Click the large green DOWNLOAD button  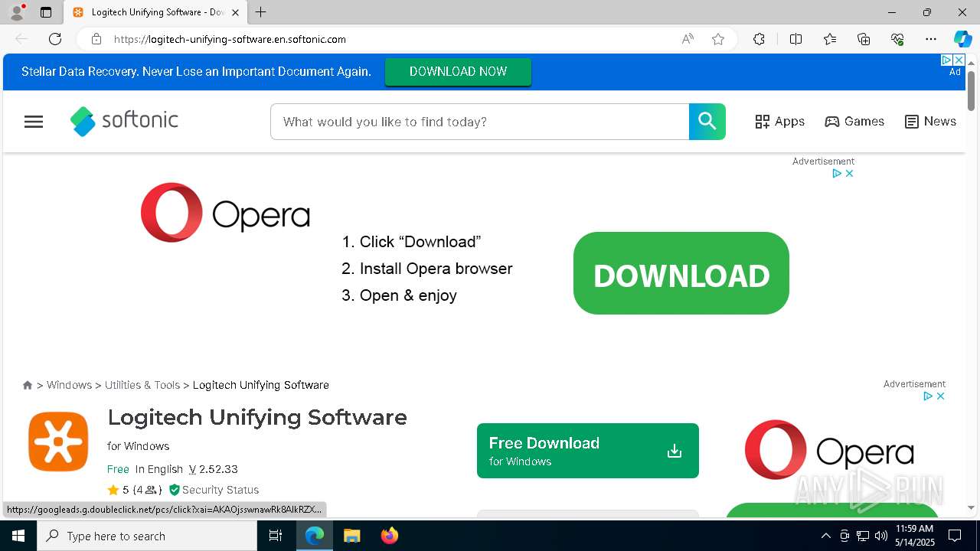click(681, 273)
